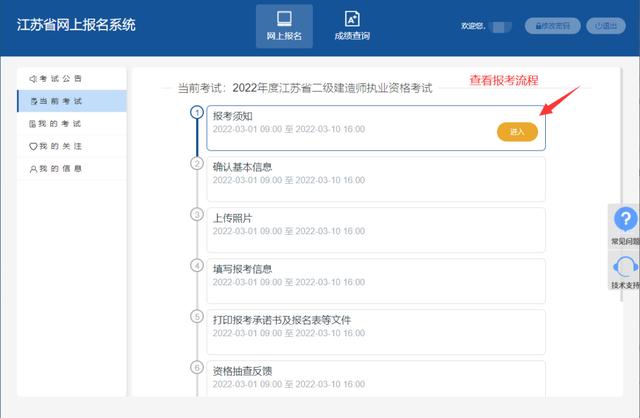Click the orange 进入 button
Viewport: 640px width, 418px height.
(517, 132)
